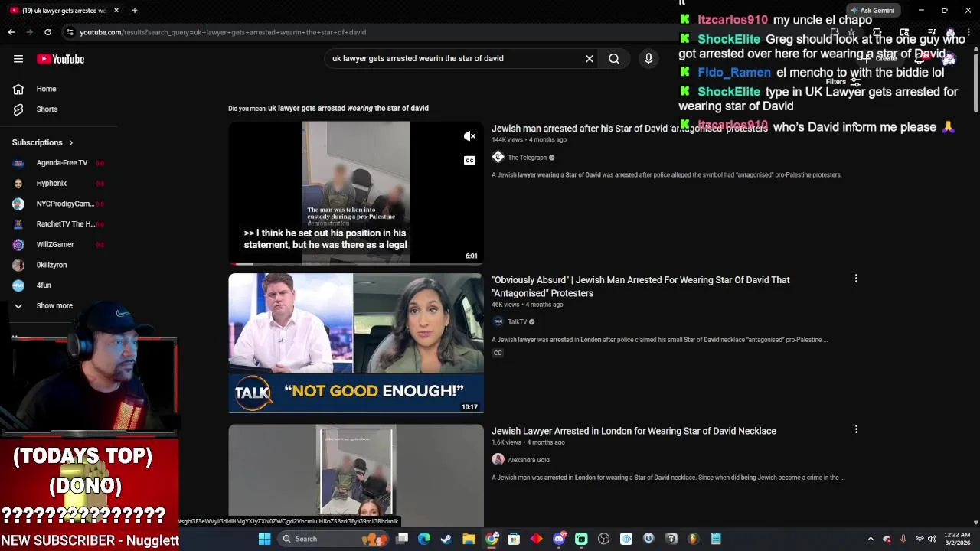Expand the Subscriptions section chevron
This screenshot has height=551, width=980.
(x=70, y=143)
